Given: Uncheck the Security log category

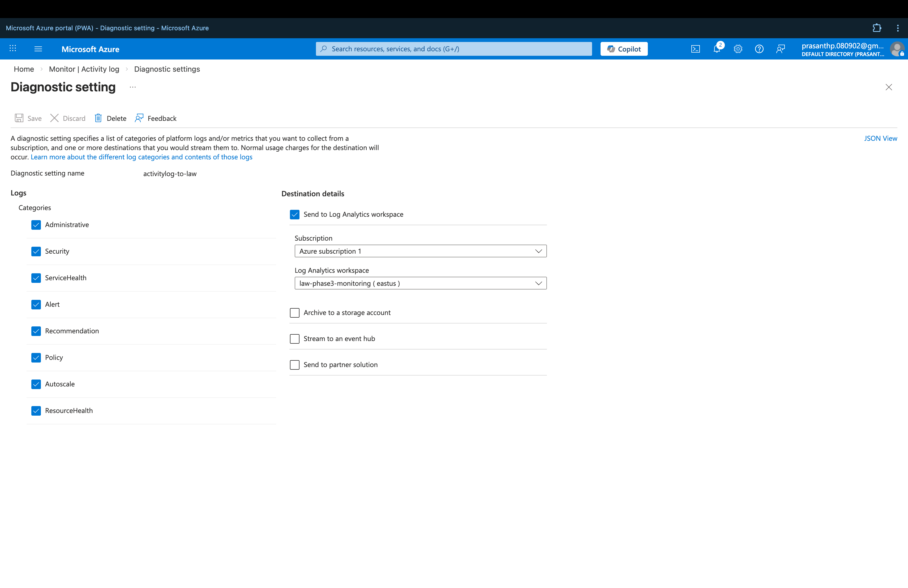Looking at the screenshot, I should (x=36, y=251).
